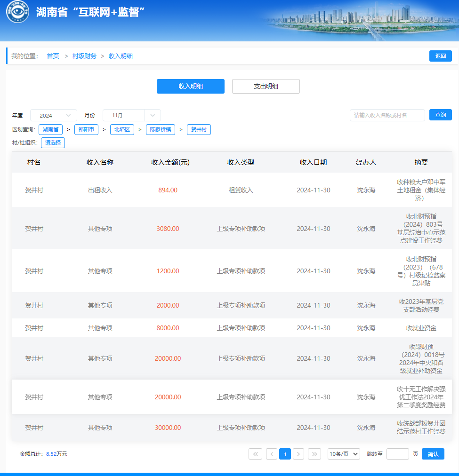The height and width of the screenshot is (476, 459).
Task: Click the 租赁收入 income type cell
Action: coord(241,190)
